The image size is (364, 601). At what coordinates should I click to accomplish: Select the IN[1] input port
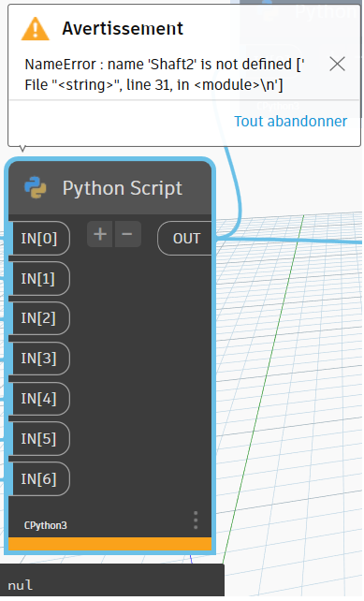pyautogui.click(x=38, y=279)
